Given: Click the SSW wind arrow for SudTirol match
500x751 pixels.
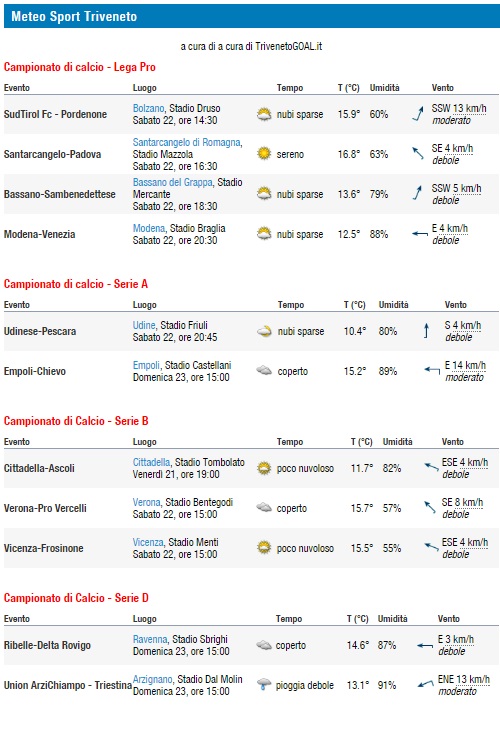Looking at the screenshot, I should coord(418,114).
